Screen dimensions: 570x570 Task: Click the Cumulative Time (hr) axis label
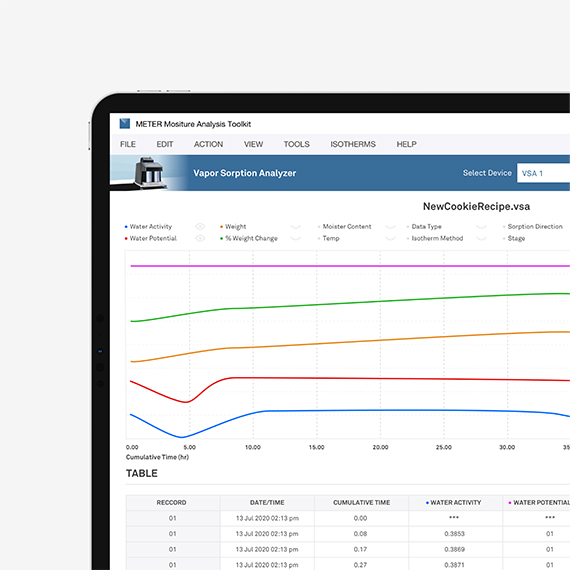click(x=157, y=457)
